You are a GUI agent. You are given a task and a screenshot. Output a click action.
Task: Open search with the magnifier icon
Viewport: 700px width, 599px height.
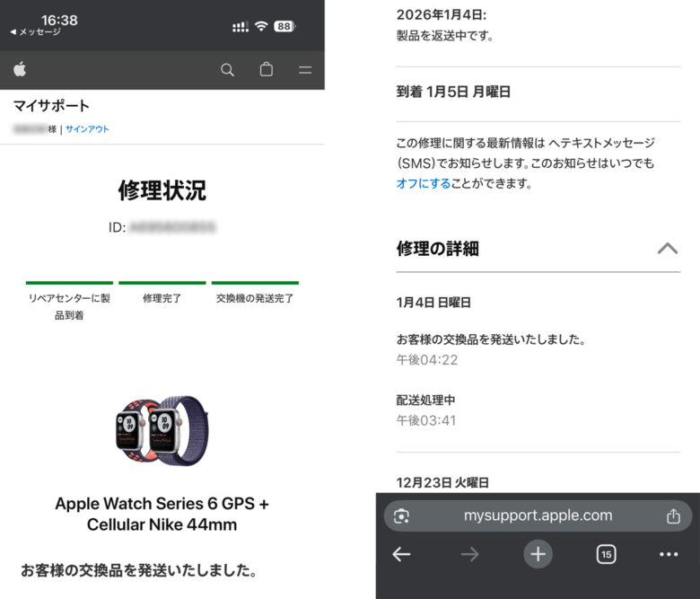(x=227, y=70)
